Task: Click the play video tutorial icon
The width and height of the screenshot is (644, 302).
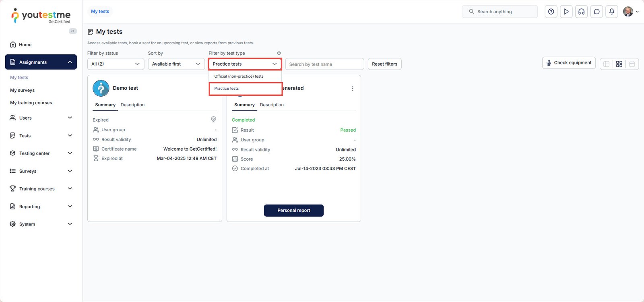Action: [x=566, y=12]
